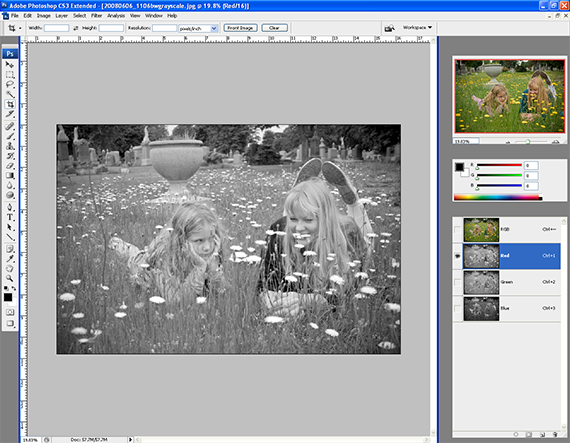Screen dimensions: 570x443
Task: Select the Zoom tool
Action: tap(10, 278)
